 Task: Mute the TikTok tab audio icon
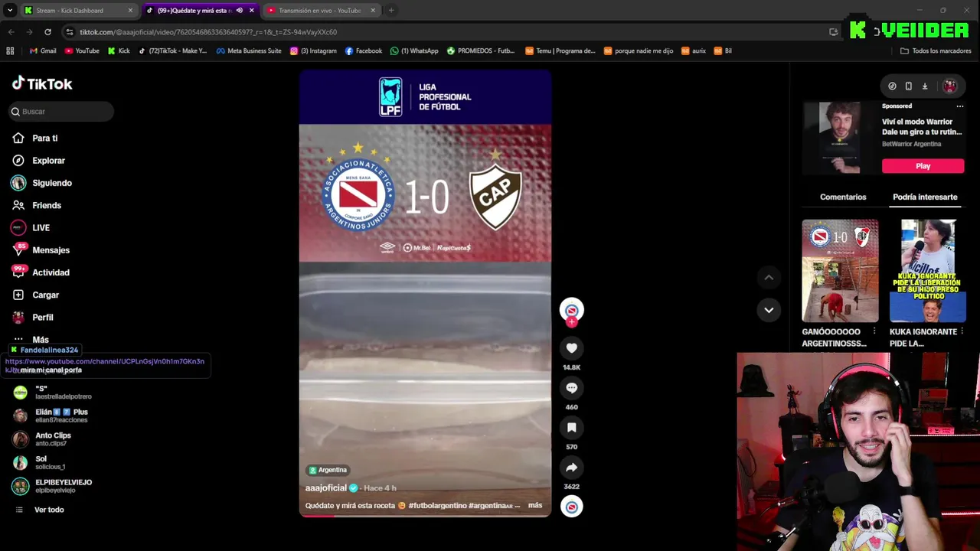(239, 11)
